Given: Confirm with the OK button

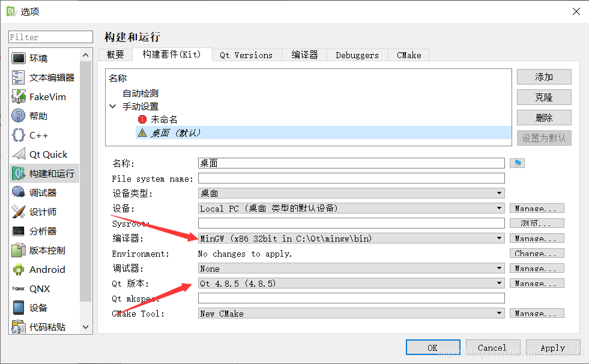Looking at the screenshot, I should 433,347.
